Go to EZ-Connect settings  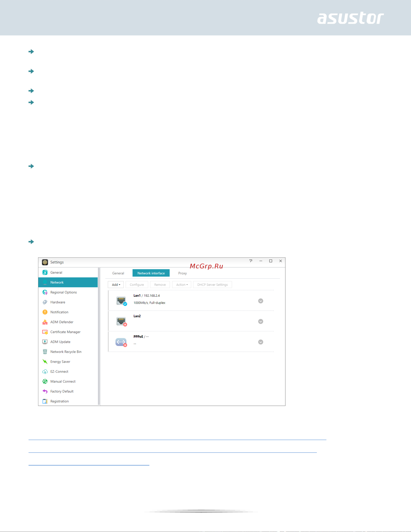[x=68, y=372]
